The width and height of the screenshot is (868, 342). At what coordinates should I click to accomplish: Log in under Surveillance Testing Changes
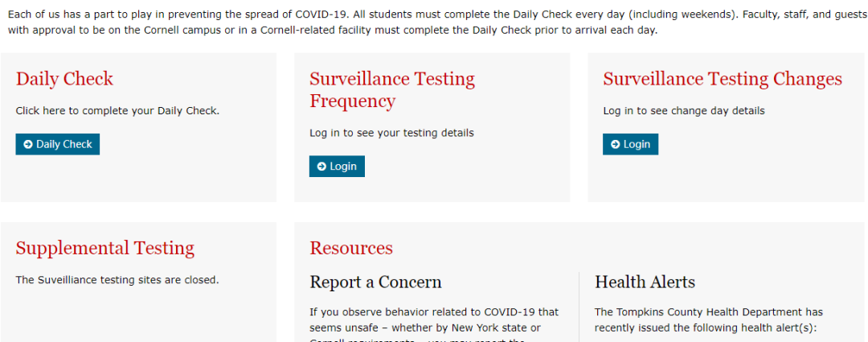click(631, 144)
